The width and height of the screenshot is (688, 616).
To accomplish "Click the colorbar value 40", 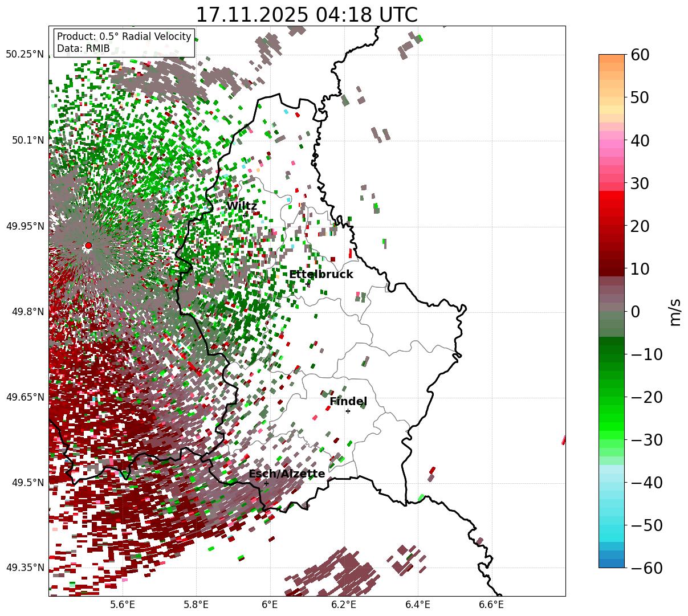I will pos(639,140).
